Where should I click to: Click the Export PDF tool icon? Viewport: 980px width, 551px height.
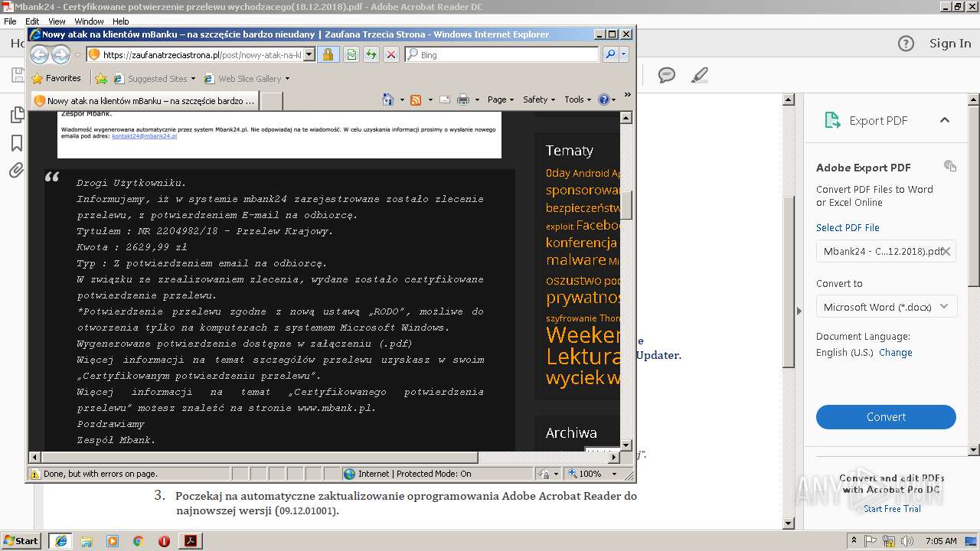coord(832,120)
